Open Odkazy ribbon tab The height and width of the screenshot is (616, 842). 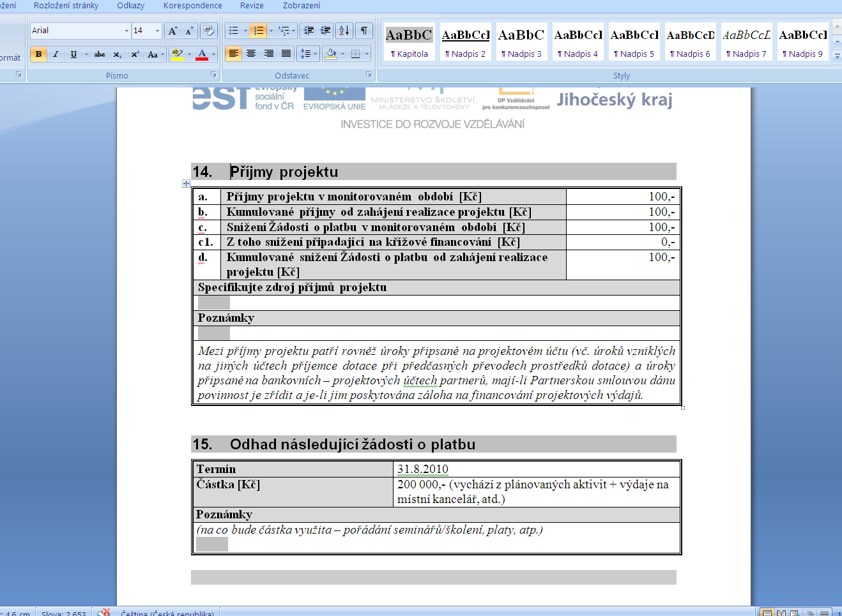pos(131,6)
